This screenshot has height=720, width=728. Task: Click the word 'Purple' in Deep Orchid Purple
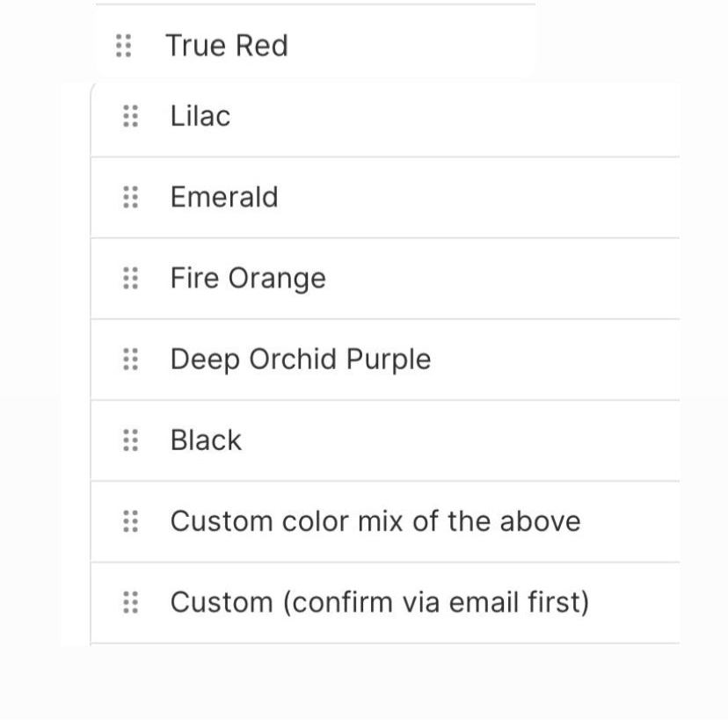click(389, 360)
